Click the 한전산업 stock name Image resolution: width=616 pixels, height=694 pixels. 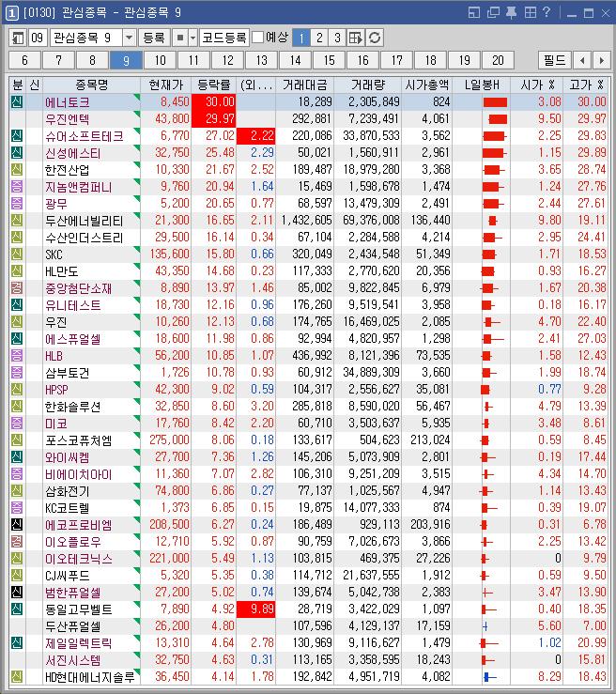pyautogui.click(x=68, y=170)
